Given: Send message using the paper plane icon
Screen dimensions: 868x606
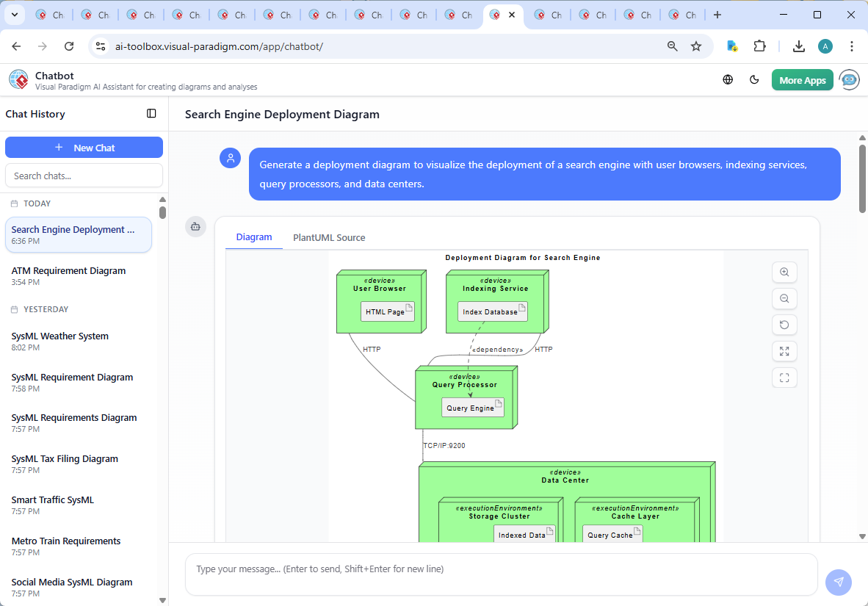Looking at the screenshot, I should click(x=839, y=582).
